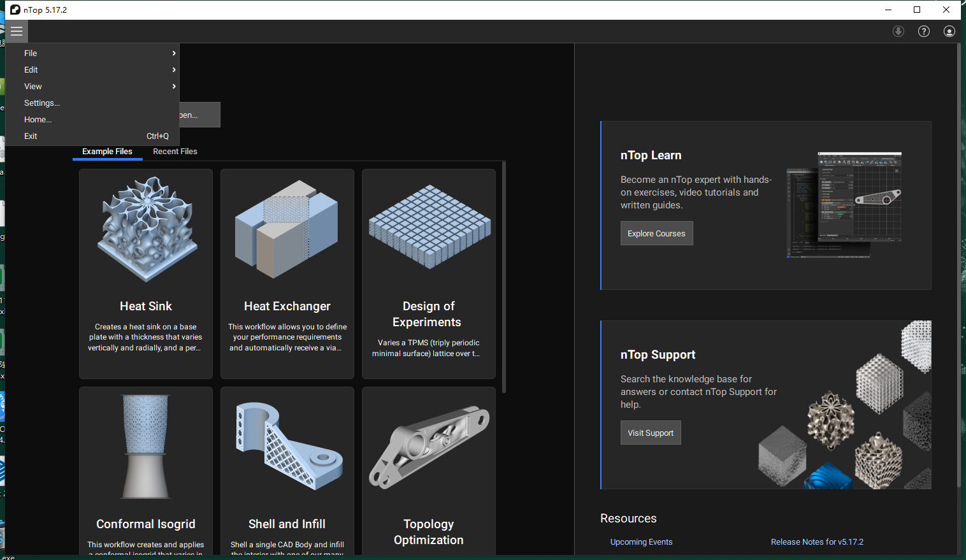Expand the Edit submenu

coord(92,70)
